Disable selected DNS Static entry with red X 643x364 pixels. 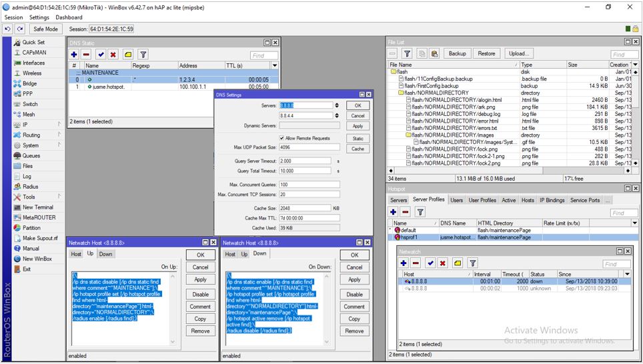(113, 55)
